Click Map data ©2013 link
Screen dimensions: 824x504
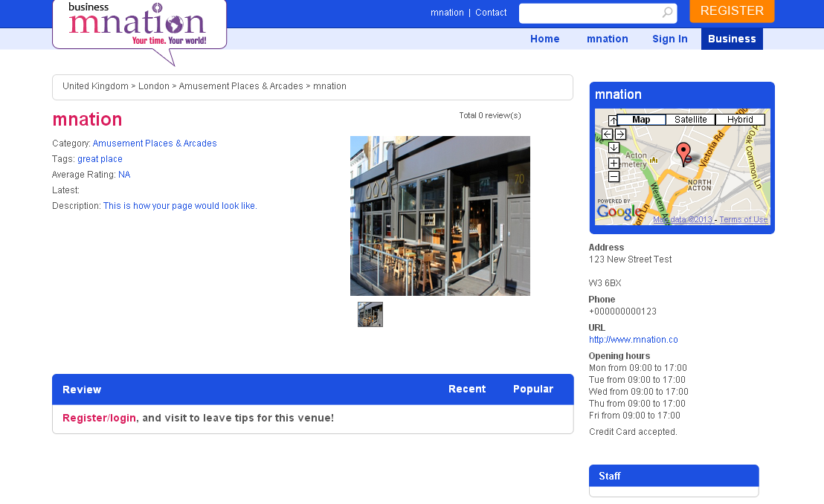[x=683, y=220]
